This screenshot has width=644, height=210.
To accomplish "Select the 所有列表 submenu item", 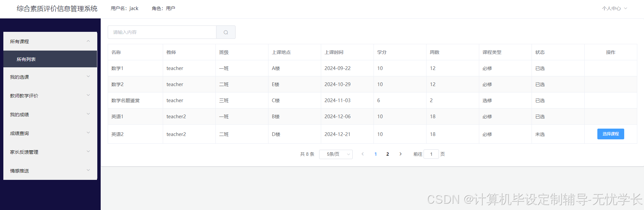I will pos(50,59).
